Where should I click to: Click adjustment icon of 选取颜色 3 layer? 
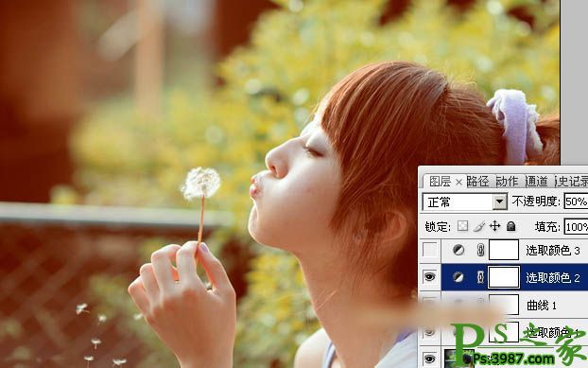point(458,250)
